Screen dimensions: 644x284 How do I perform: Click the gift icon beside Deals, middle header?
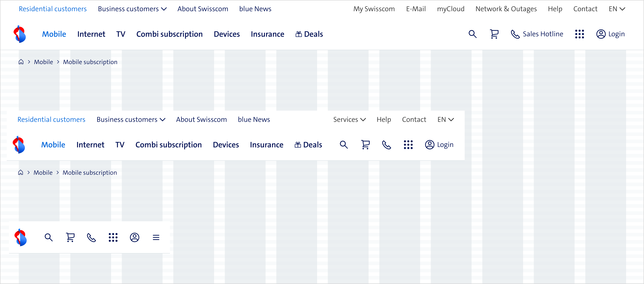click(298, 145)
